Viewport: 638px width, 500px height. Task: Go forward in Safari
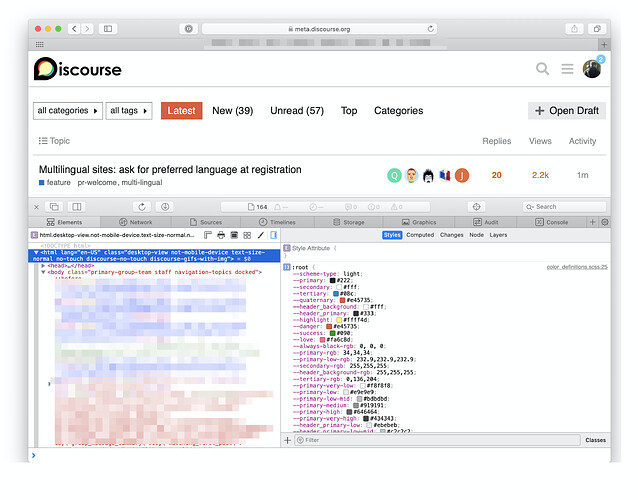(x=87, y=28)
